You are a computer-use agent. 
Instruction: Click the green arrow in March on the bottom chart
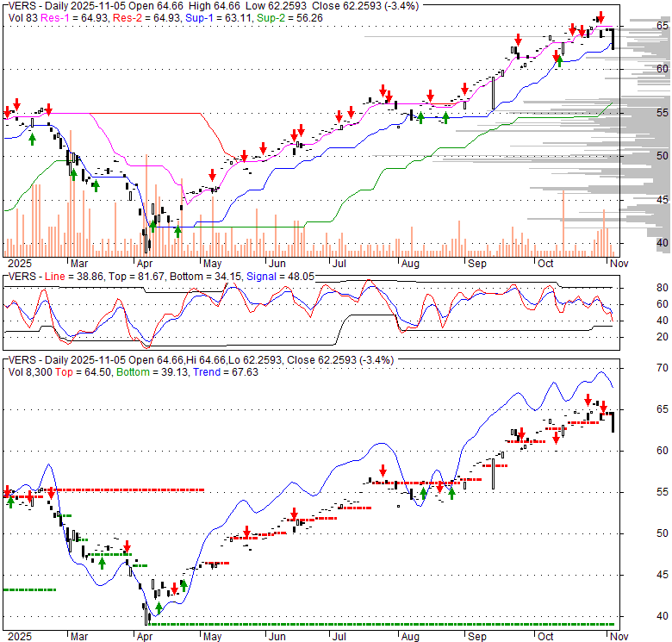pyautogui.click(x=102, y=562)
